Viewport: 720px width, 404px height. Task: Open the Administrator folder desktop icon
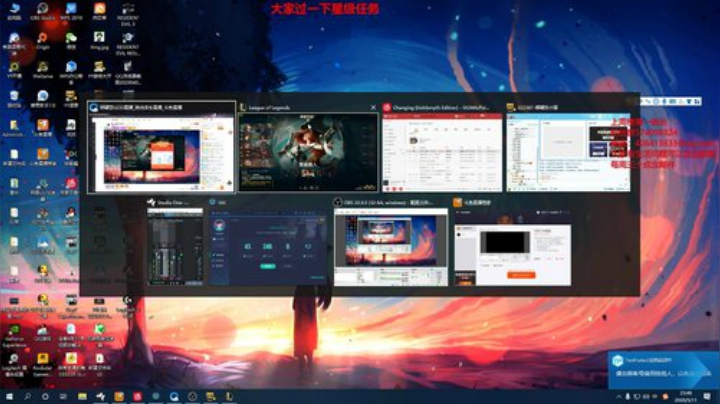click(14, 129)
